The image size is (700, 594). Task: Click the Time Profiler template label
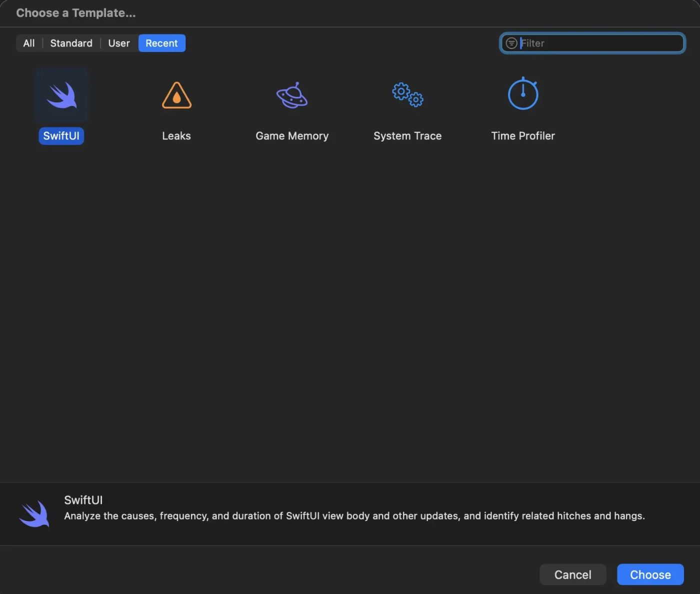523,136
